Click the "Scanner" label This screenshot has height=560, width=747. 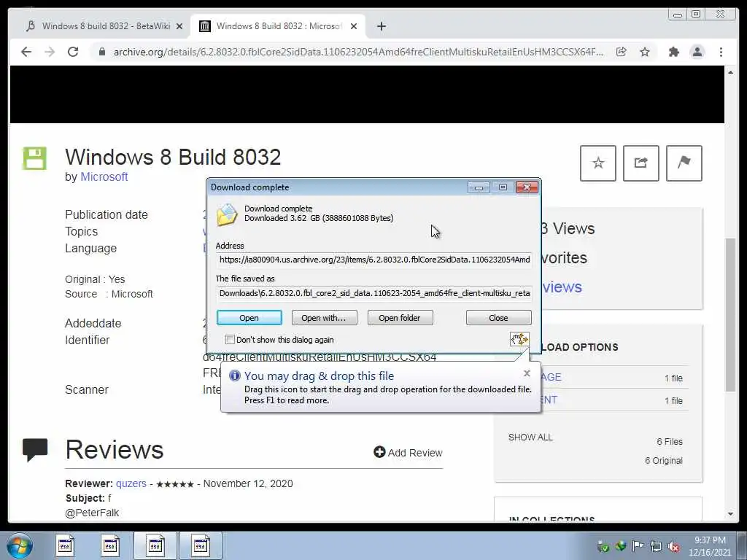pos(87,389)
